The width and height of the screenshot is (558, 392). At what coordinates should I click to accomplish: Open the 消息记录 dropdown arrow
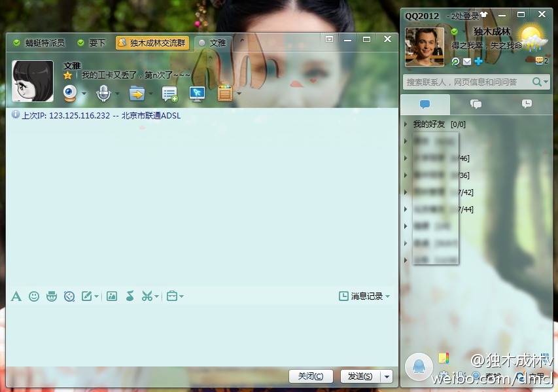[x=387, y=296]
